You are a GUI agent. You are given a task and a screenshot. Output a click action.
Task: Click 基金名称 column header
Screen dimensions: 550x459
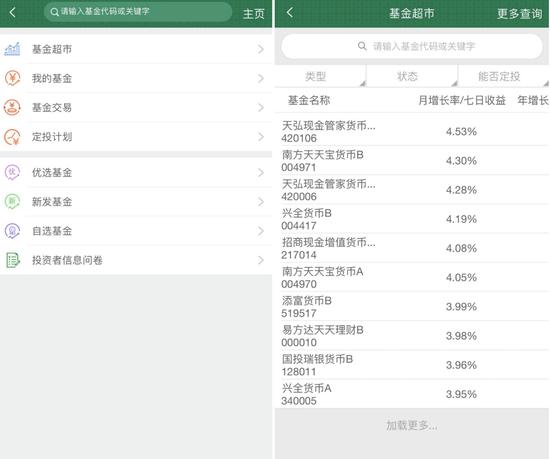[309, 101]
